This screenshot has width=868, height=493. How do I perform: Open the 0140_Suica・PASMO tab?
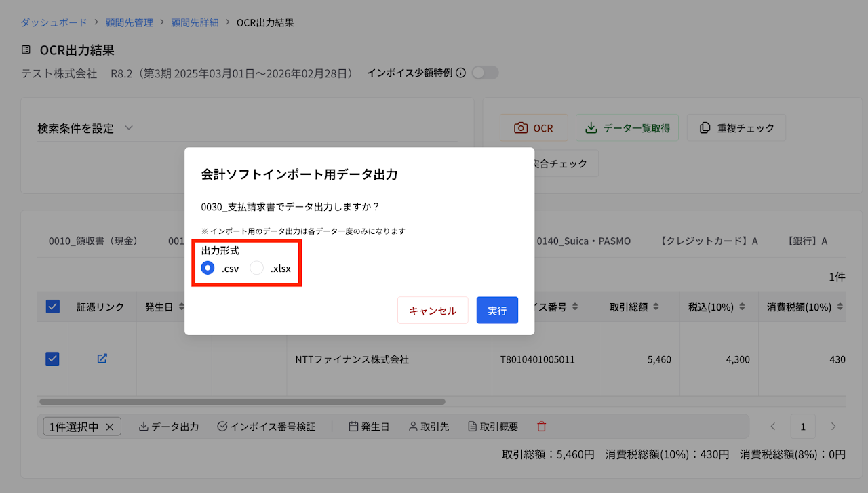click(583, 241)
